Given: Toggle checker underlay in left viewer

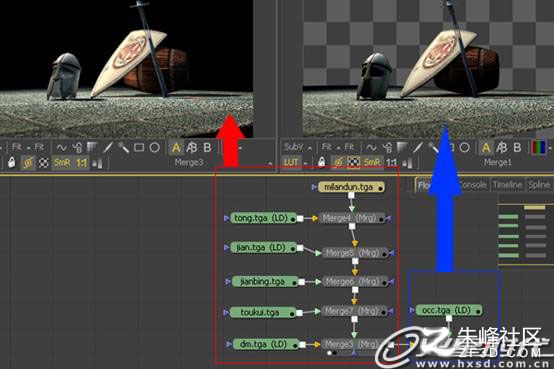Looking at the screenshot, I should [x=43, y=163].
